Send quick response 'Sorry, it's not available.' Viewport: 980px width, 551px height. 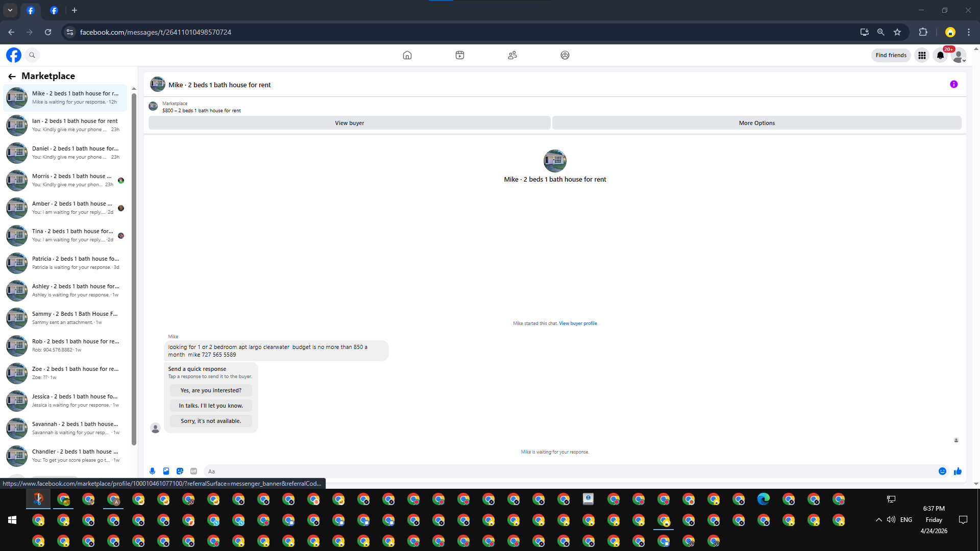tap(211, 421)
